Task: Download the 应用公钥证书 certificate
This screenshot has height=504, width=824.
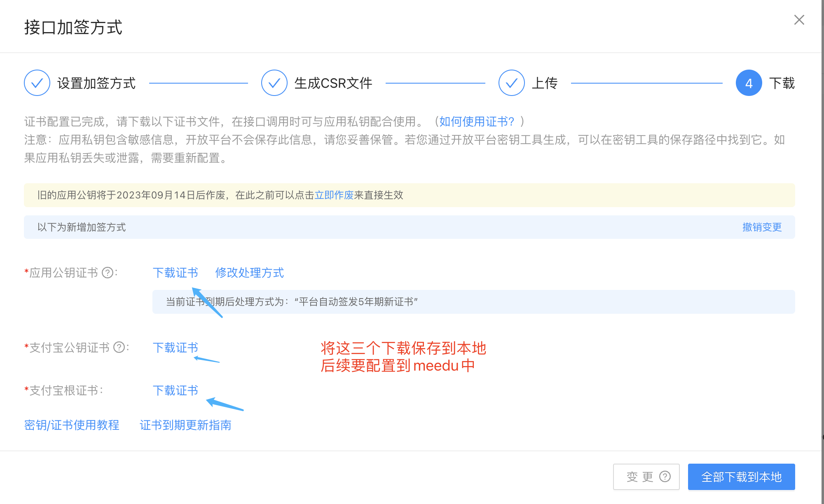Action: [176, 273]
